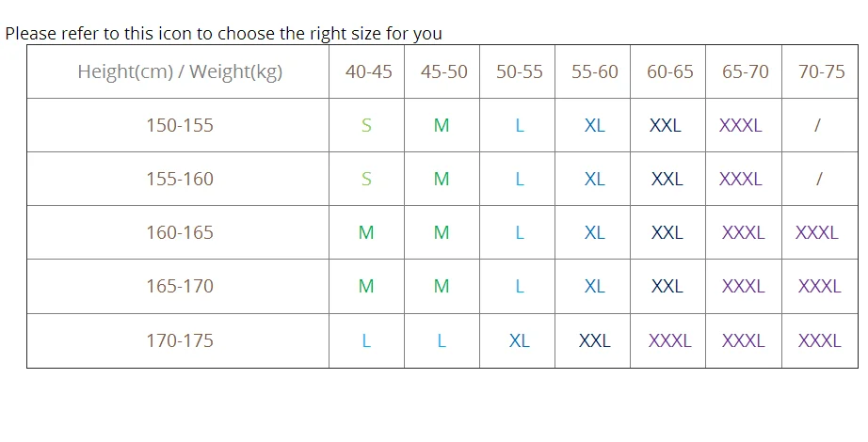Screen dimensions: 868x442
Task: Click the "Height(cm) / Weight(kg)" header cell
Action: 180,71
